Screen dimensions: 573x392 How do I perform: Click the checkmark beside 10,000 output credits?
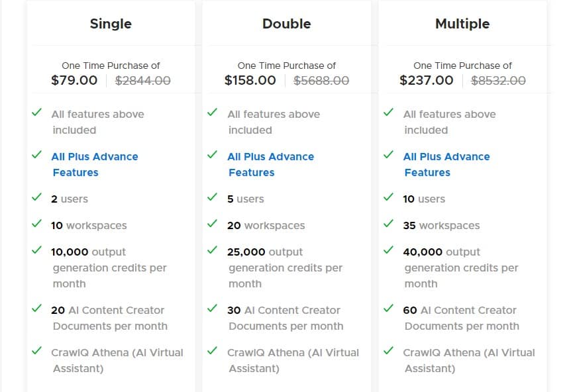[36, 250]
